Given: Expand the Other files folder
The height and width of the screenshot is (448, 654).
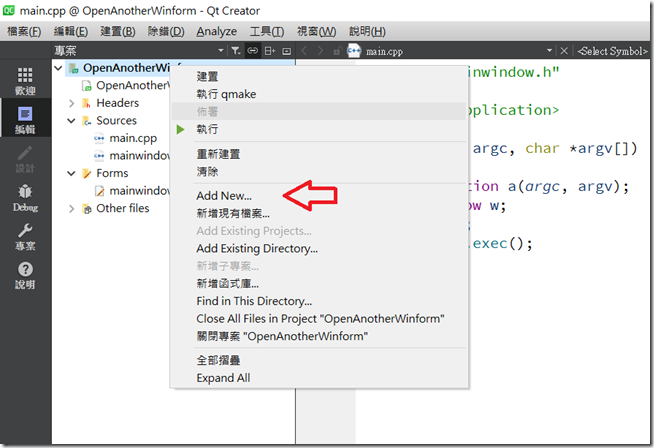Looking at the screenshot, I should coord(71,208).
